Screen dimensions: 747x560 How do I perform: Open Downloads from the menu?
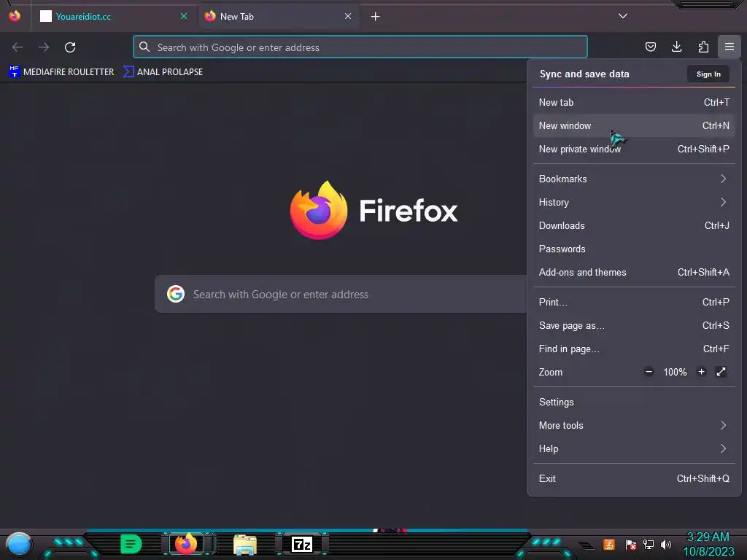pyautogui.click(x=634, y=226)
